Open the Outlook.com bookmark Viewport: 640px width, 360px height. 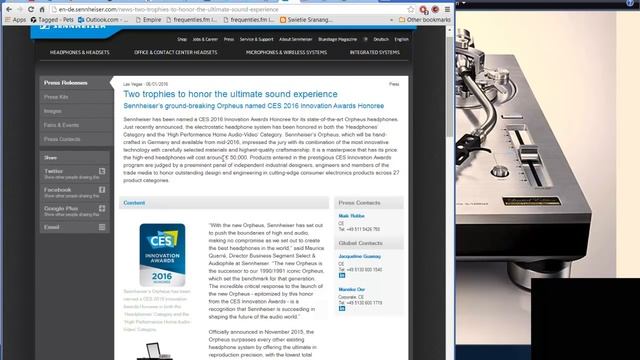(x=103, y=20)
